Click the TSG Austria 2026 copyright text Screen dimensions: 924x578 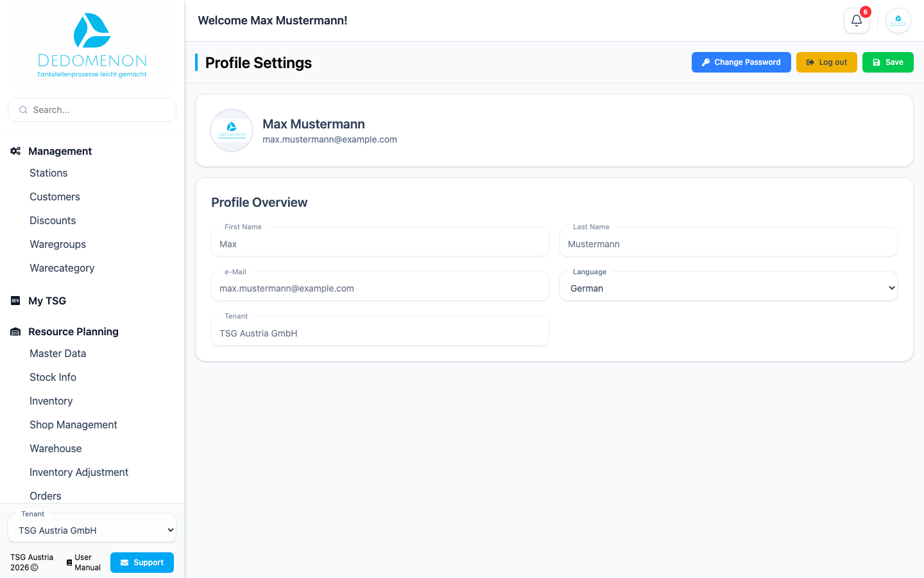click(32, 563)
